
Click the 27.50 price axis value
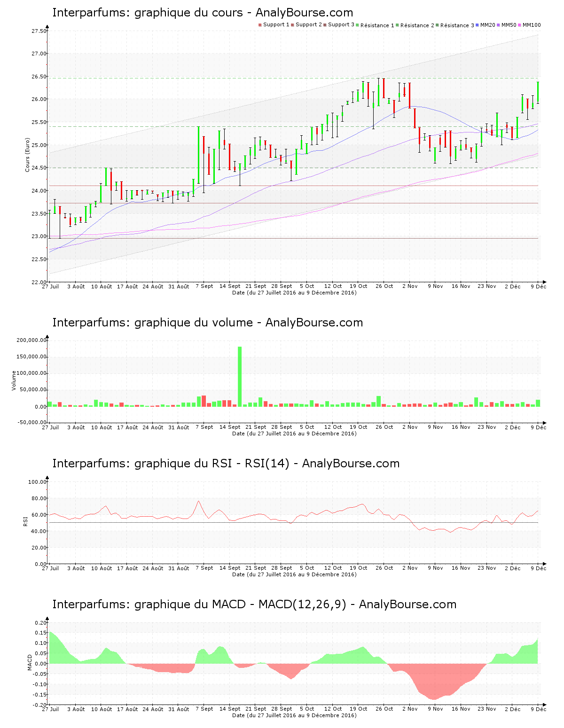coord(39,31)
